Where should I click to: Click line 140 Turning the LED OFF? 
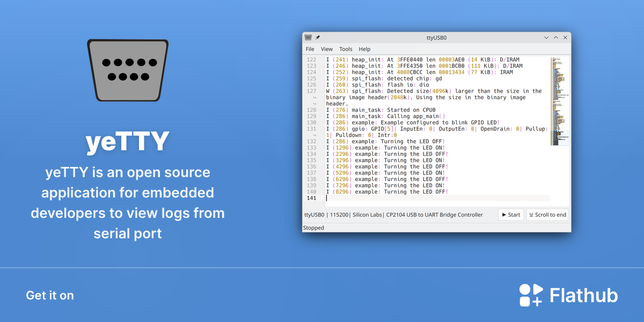pos(387,192)
